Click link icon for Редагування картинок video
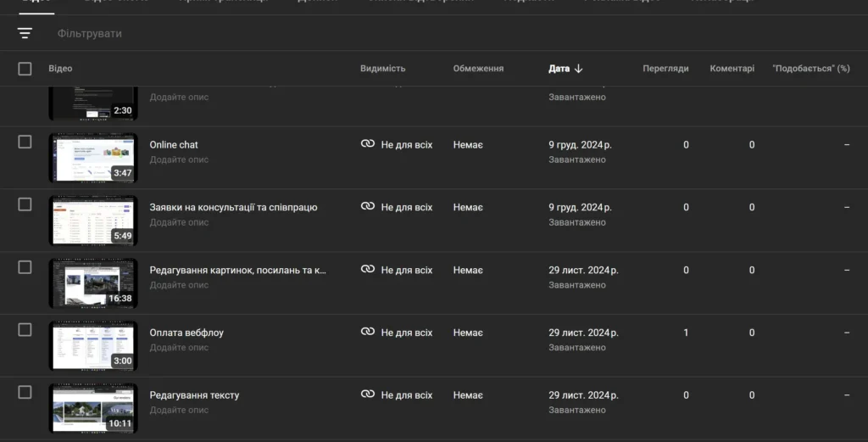868x442 pixels. click(368, 270)
